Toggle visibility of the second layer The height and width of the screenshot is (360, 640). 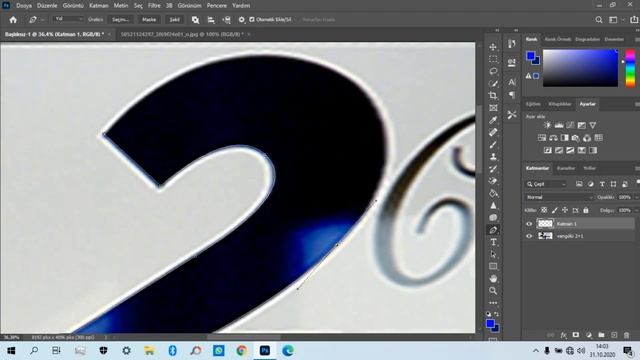pyautogui.click(x=529, y=236)
